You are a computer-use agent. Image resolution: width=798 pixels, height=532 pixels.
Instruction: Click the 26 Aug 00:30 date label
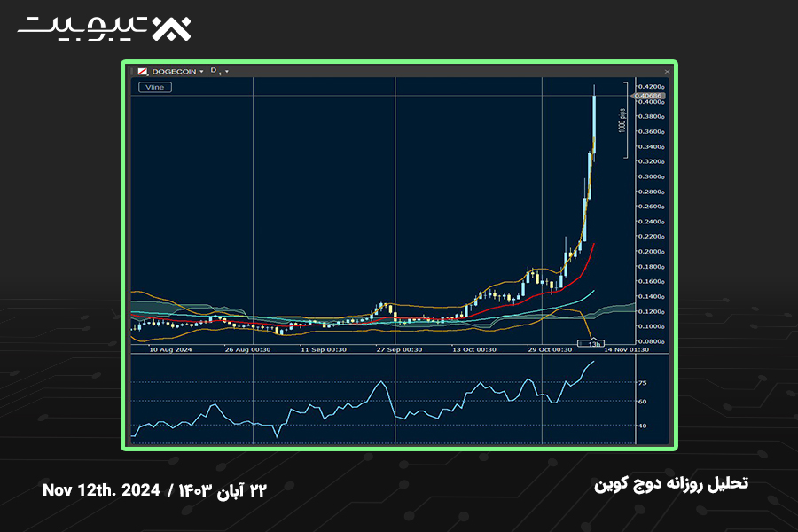[x=248, y=349]
